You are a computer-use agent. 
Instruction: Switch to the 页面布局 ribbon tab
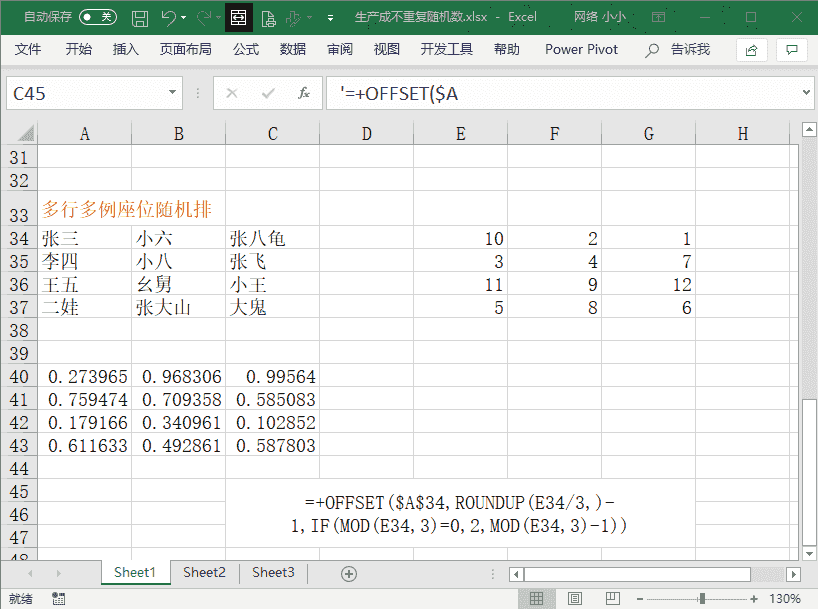(x=186, y=50)
